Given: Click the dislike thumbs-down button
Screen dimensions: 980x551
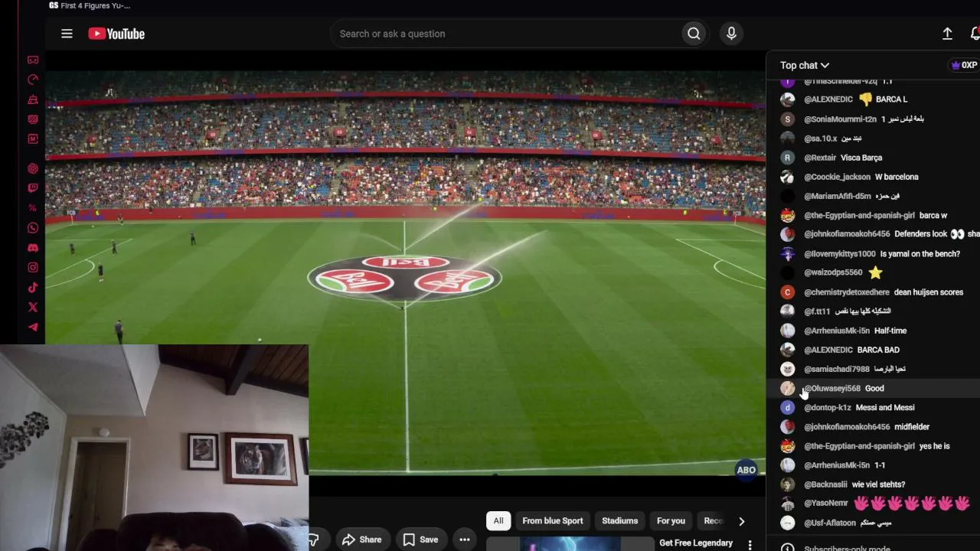Looking at the screenshot, I should click(314, 540).
